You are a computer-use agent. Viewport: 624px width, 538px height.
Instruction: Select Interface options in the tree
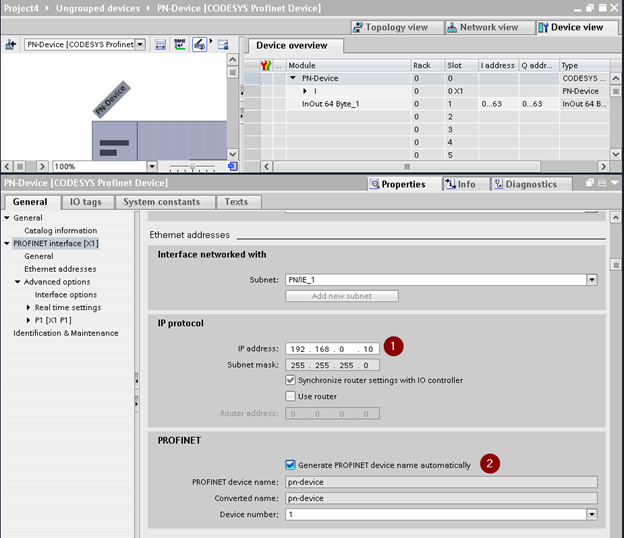point(66,294)
